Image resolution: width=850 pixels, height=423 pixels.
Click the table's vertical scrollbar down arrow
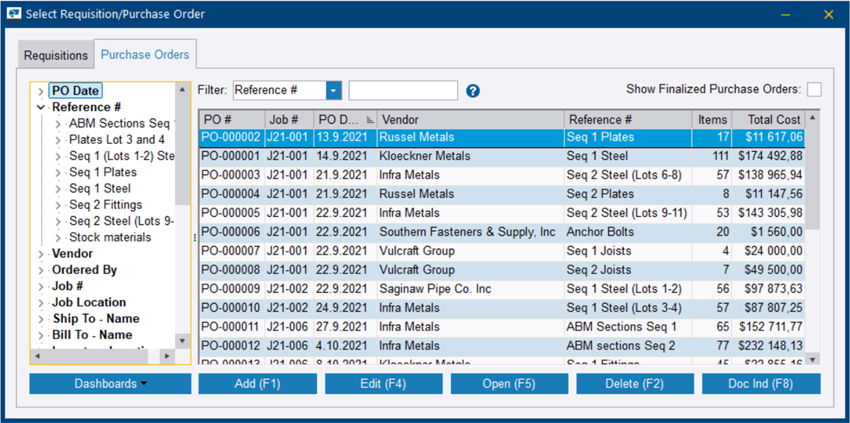point(812,359)
